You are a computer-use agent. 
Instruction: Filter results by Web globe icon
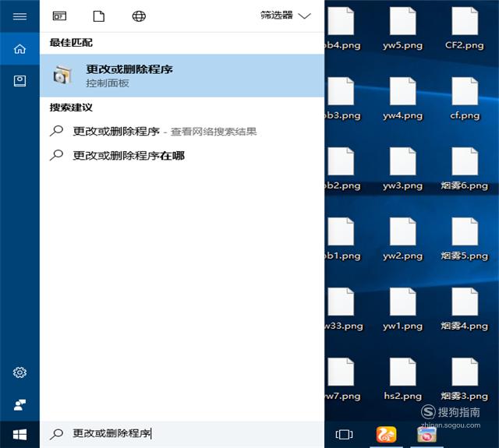pos(139,16)
